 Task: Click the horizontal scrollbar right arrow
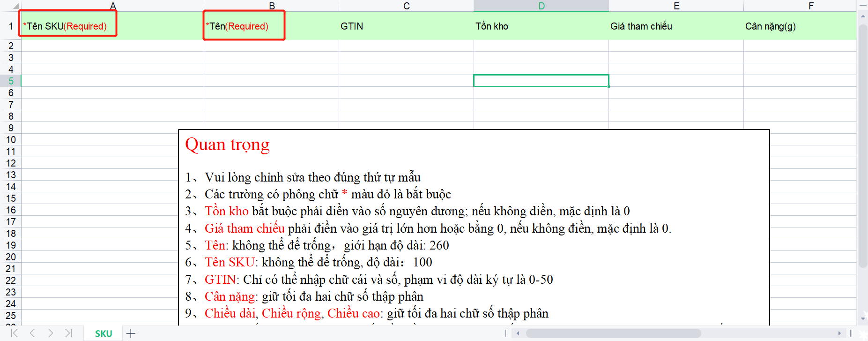coord(839,333)
